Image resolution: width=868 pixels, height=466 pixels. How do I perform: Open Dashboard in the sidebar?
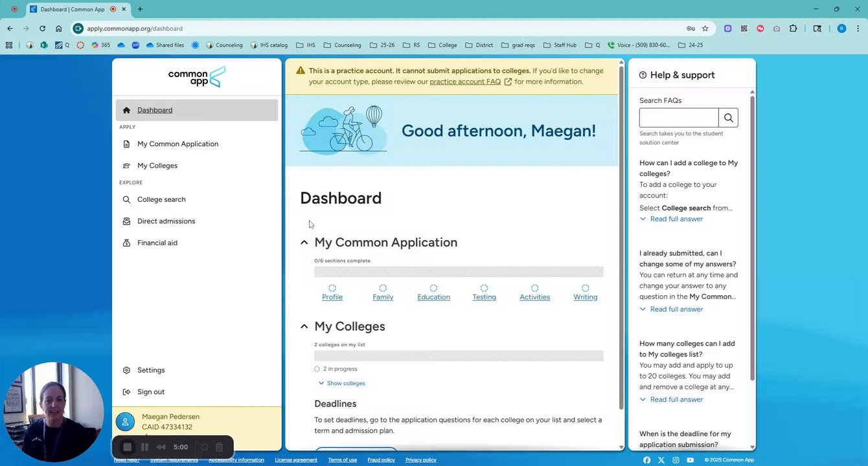click(197, 110)
